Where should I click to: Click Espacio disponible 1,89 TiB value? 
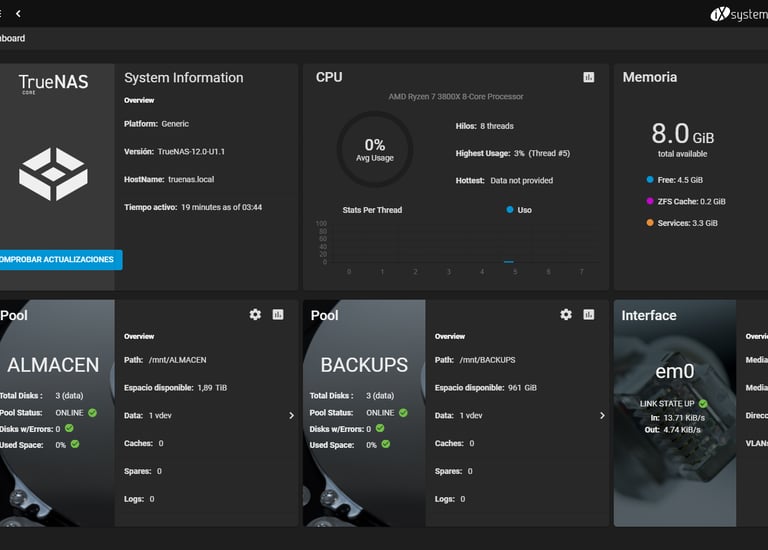point(212,388)
